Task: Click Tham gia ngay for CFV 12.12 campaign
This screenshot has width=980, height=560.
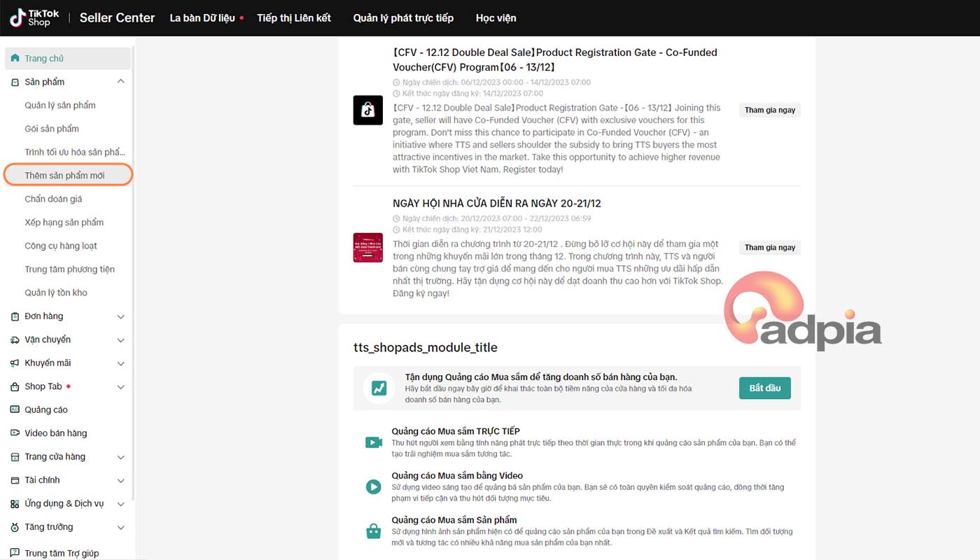Action: 770,110
